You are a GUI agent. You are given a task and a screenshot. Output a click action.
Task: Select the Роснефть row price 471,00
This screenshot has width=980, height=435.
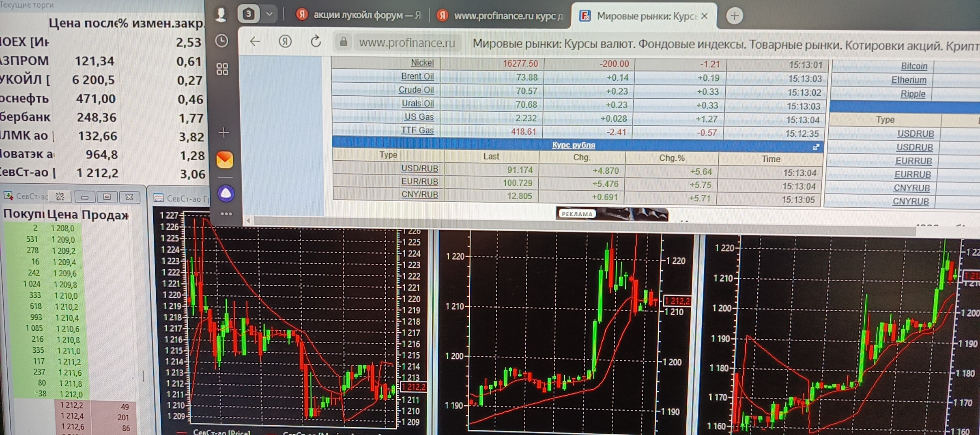point(96,99)
